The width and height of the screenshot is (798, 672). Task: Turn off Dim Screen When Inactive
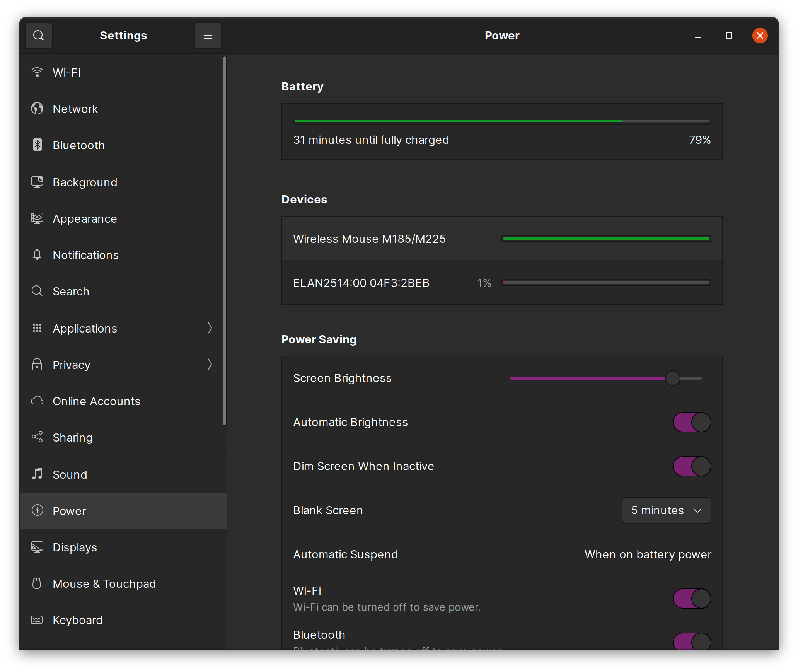(691, 466)
